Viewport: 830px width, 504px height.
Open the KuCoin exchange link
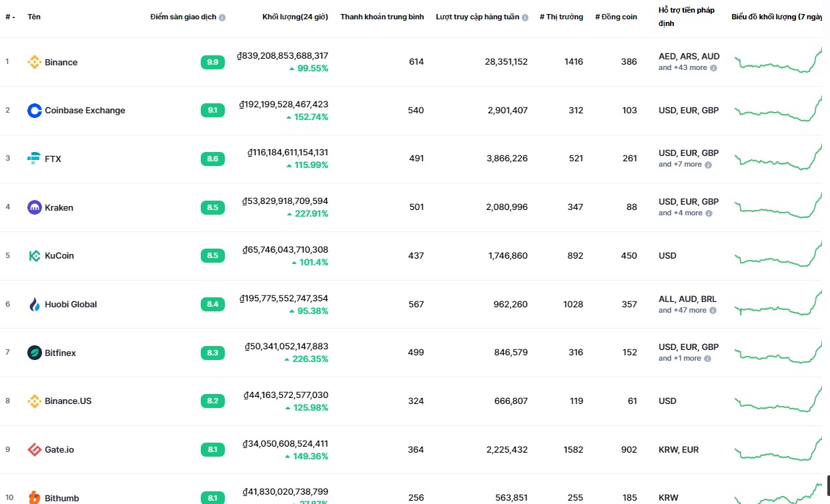click(x=59, y=255)
